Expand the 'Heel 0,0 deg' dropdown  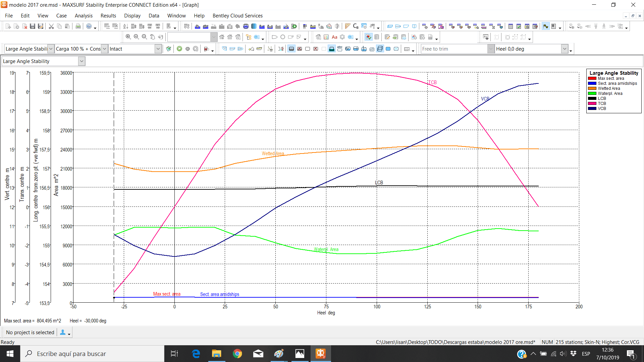pyautogui.click(x=565, y=49)
